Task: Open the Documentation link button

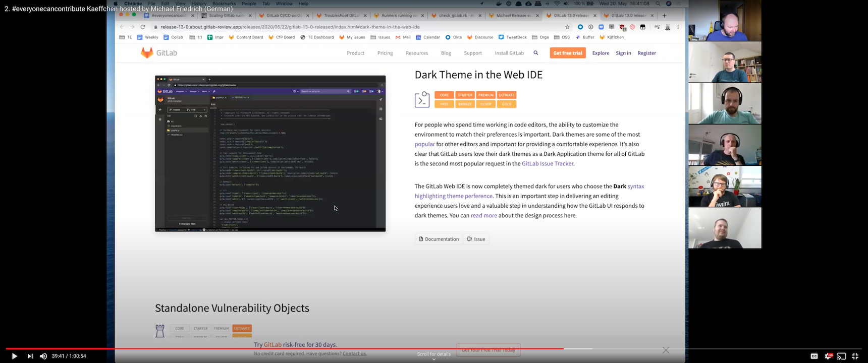Action: point(439,239)
